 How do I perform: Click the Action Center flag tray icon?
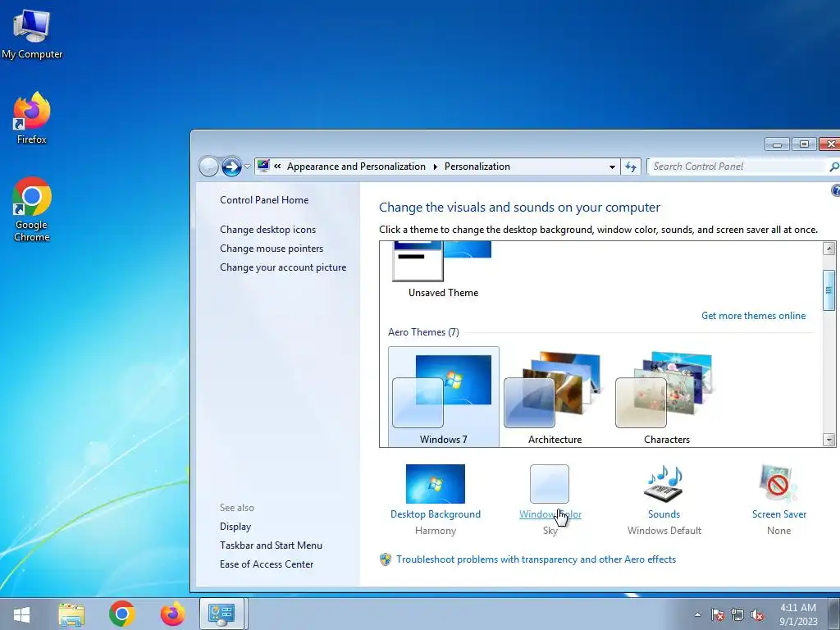718,614
